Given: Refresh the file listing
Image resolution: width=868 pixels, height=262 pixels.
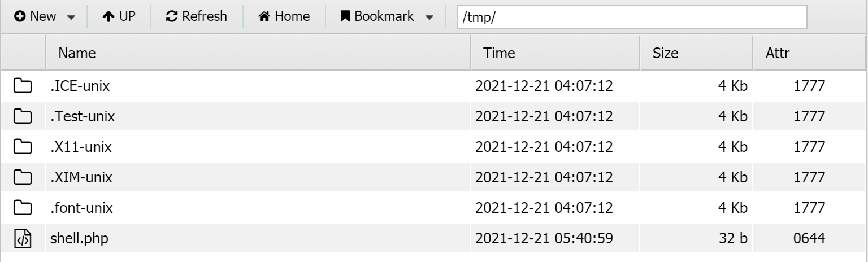Looking at the screenshot, I should tap(197, 16).
